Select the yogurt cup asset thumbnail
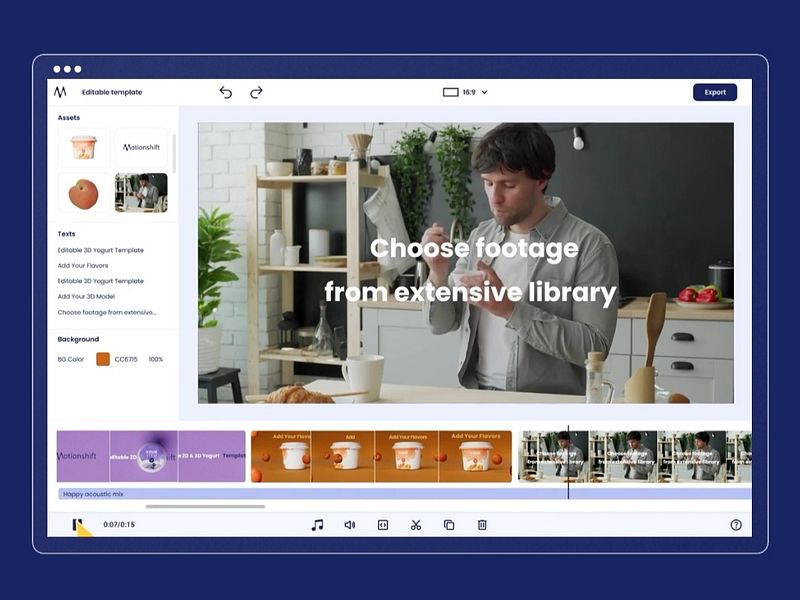800x600 pixels. coord(84,147)
